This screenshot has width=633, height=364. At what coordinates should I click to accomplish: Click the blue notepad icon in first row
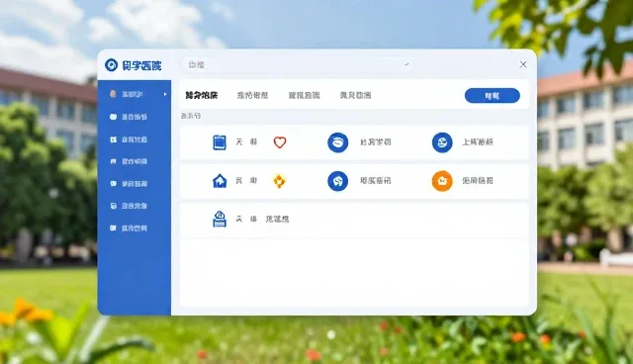[220, 142]
